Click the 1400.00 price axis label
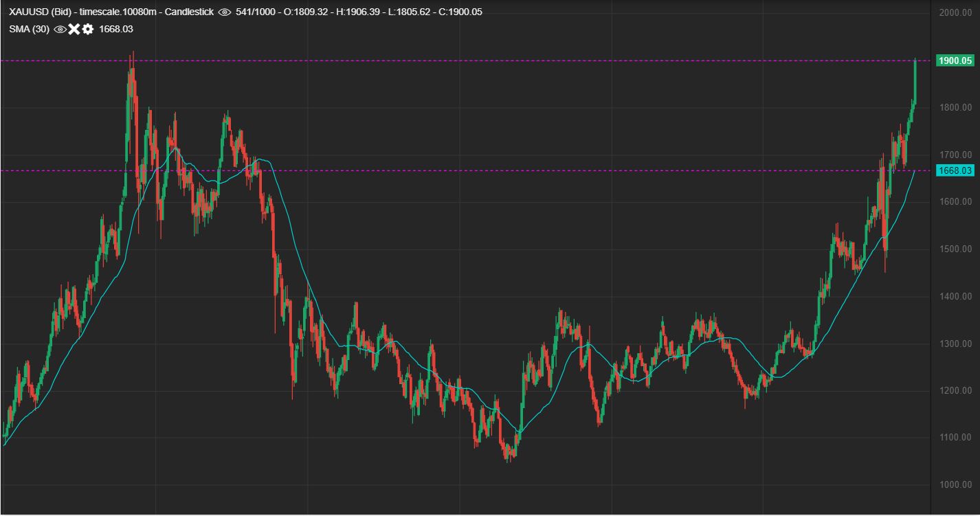 [x=955, y=296]
